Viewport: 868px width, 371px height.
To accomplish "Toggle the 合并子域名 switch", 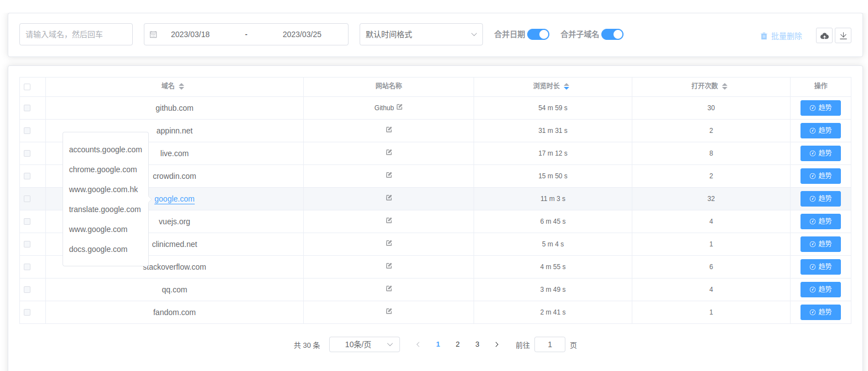I will pos(612,34).
